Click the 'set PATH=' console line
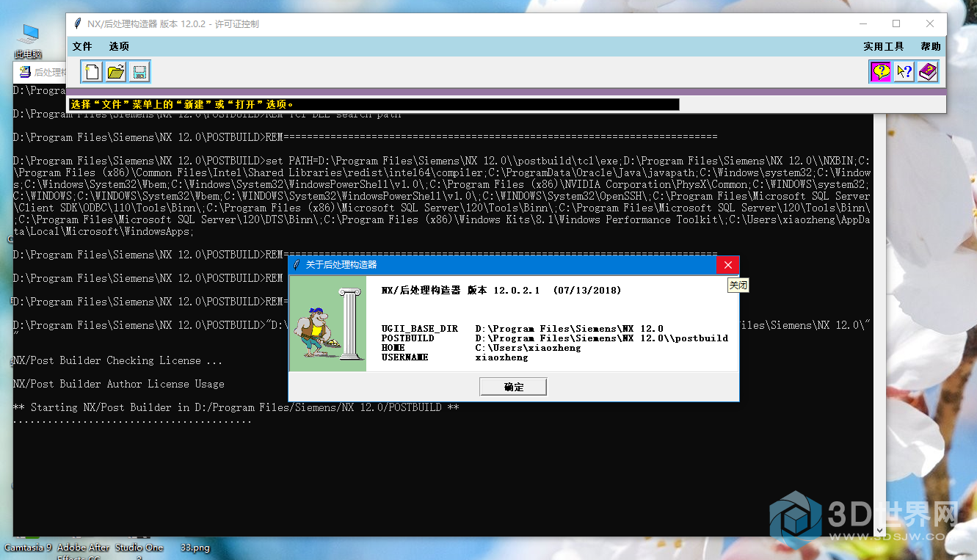 click(442, 196)
